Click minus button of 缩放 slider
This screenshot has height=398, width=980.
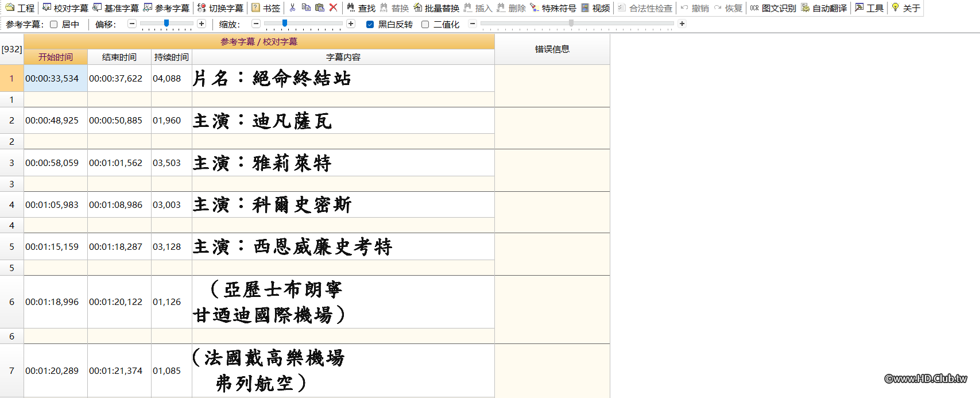pos(256,24)
